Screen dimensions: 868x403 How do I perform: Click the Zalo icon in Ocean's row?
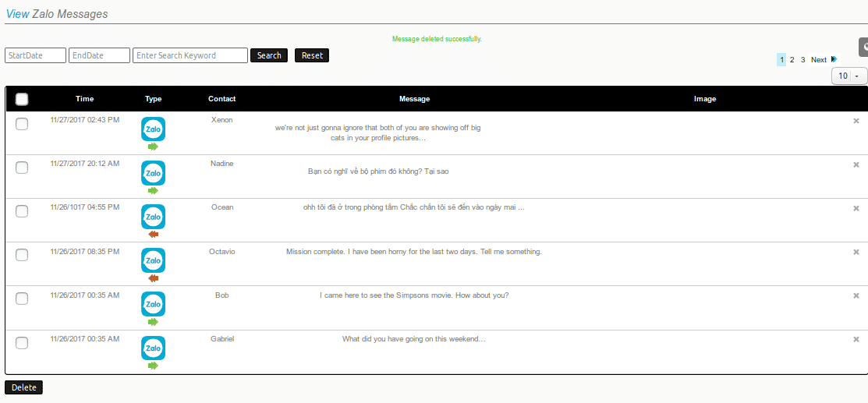tap(154, 217)
